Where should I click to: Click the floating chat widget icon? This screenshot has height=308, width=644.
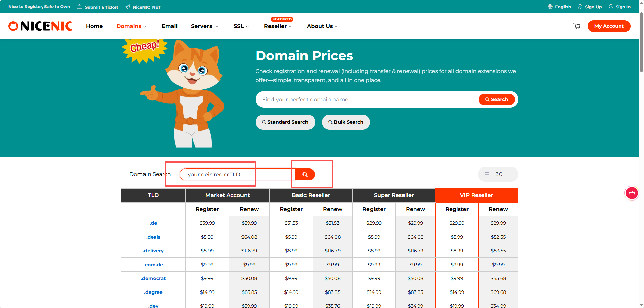[x=632, y=193]
